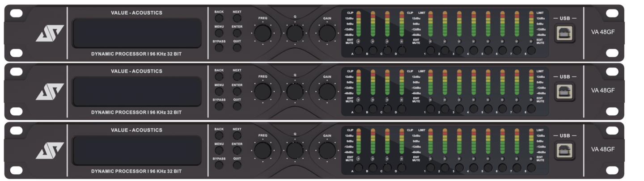Viewport: 644px width, 181px height.
Task: Click the USB port on the top unit
Action: (x=564, y=33)
